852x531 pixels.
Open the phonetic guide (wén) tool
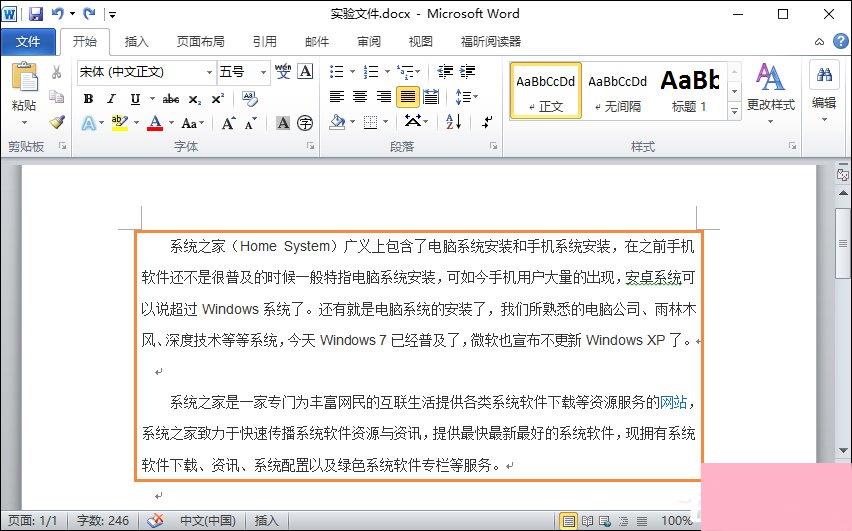[x=283, y=71]
